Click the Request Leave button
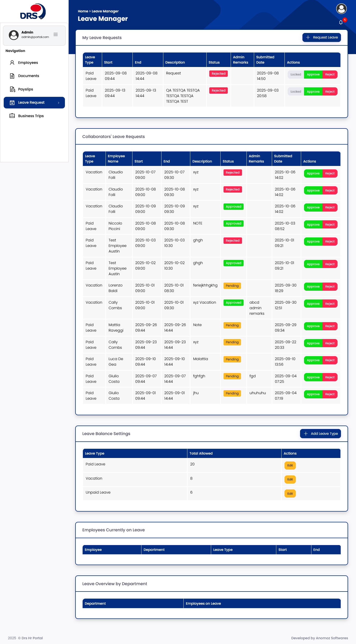Viewport: 356px width, 644px height. tap(321, 37)
